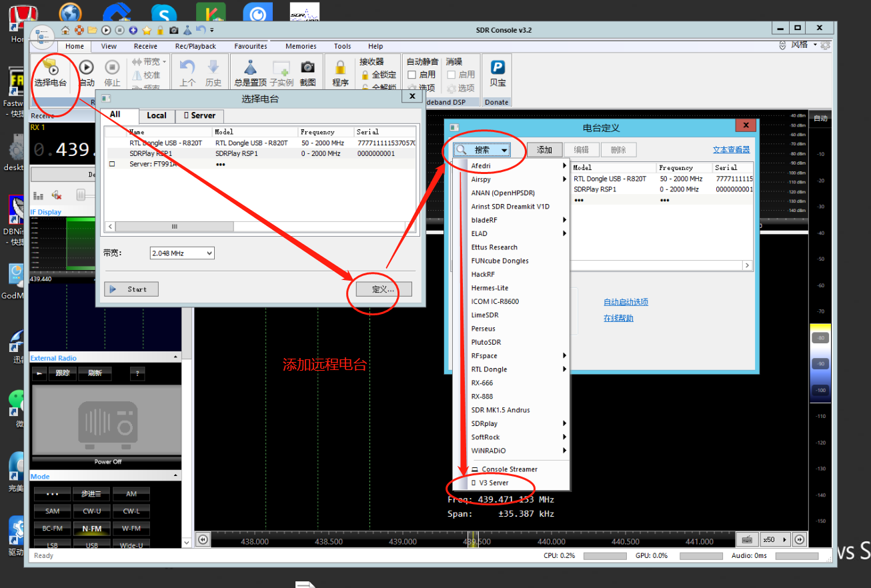Image resolution: width=871 pixels, height=588 pixels.
Task: Click the blue plus icon in quick toolbar
Action: pyautogui.click(x=133, y=30)
